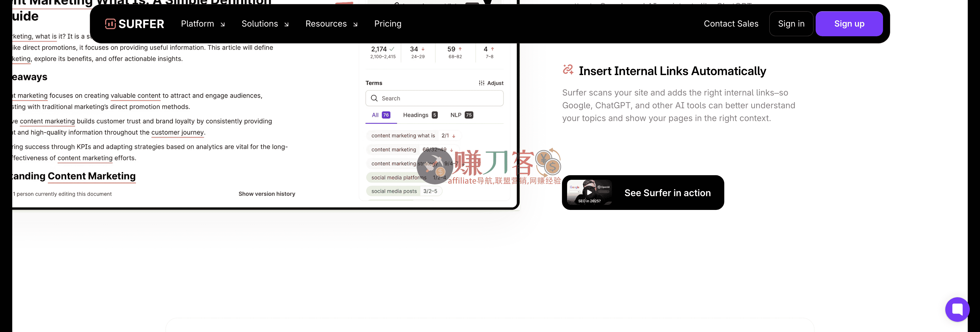Click the purple Sign up button
980x332 pixels.
coord(849,23)
